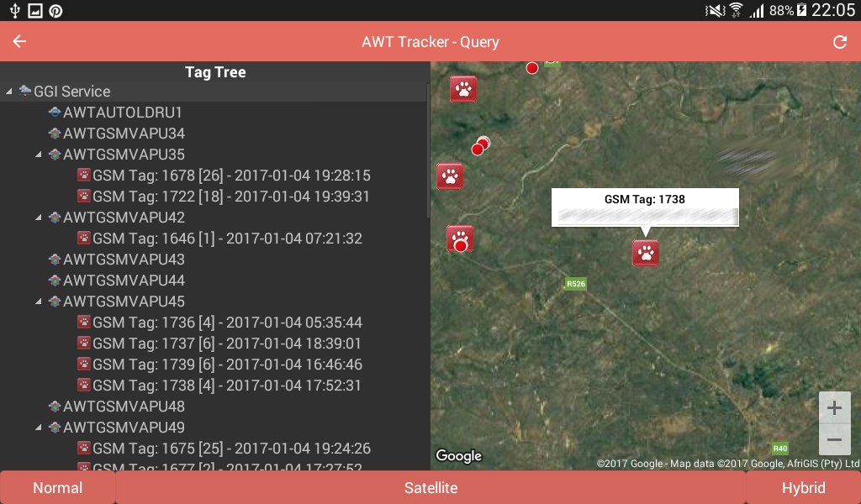
Task: Switch map to Hybrid view
Action: click(803, 487)
